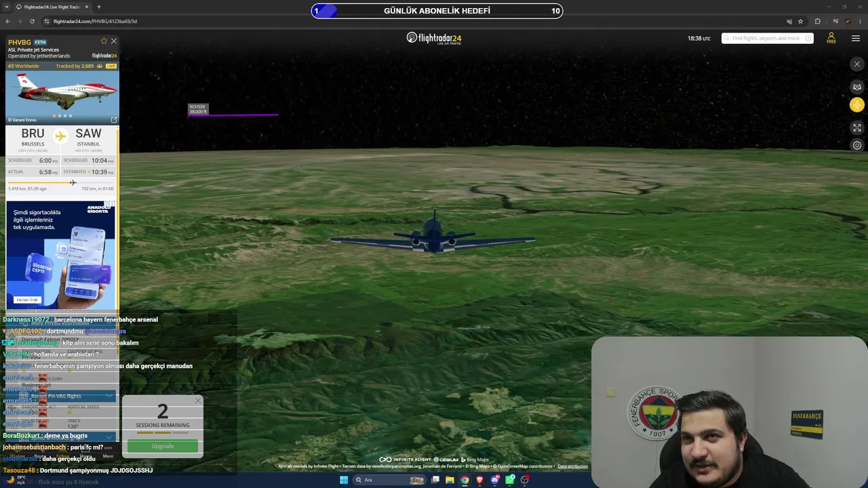Viewport: 868px width, 488px height.
Task: Click the blue aircraft 3D model
Action: 433,237
